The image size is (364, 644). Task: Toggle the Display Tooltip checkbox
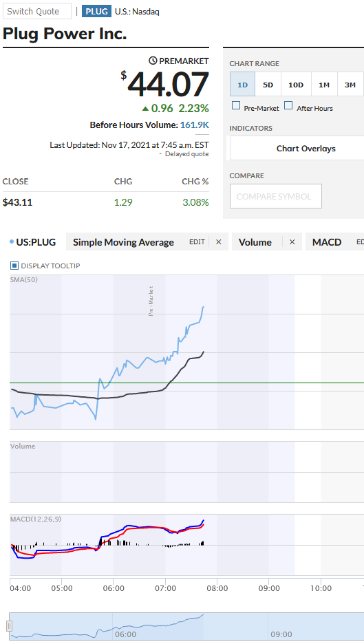pos(14,266)
